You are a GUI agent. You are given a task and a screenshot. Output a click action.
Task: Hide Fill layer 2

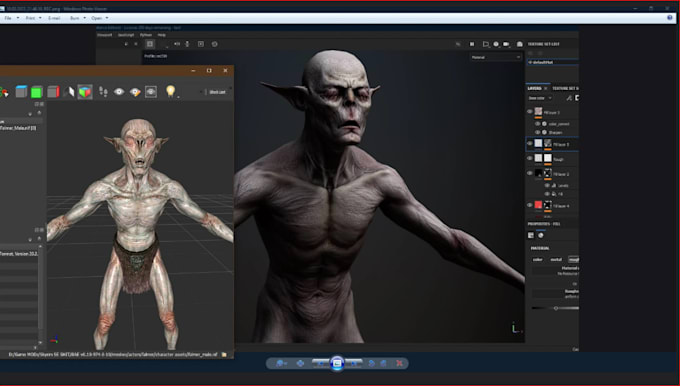(x=530, y=173)
